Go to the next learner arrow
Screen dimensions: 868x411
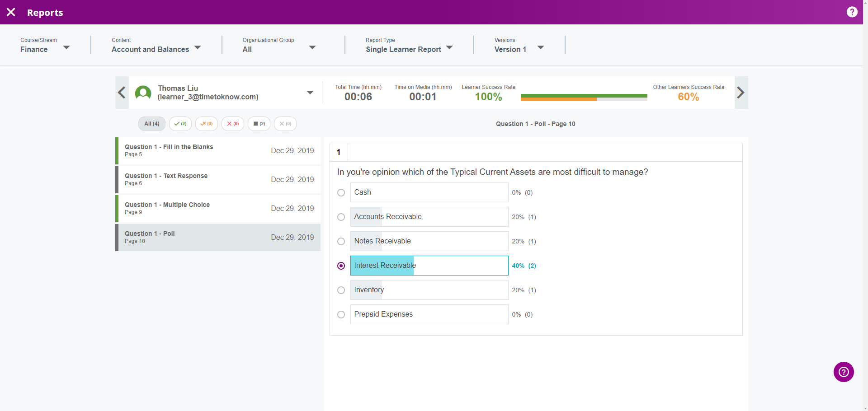point(741,93)
